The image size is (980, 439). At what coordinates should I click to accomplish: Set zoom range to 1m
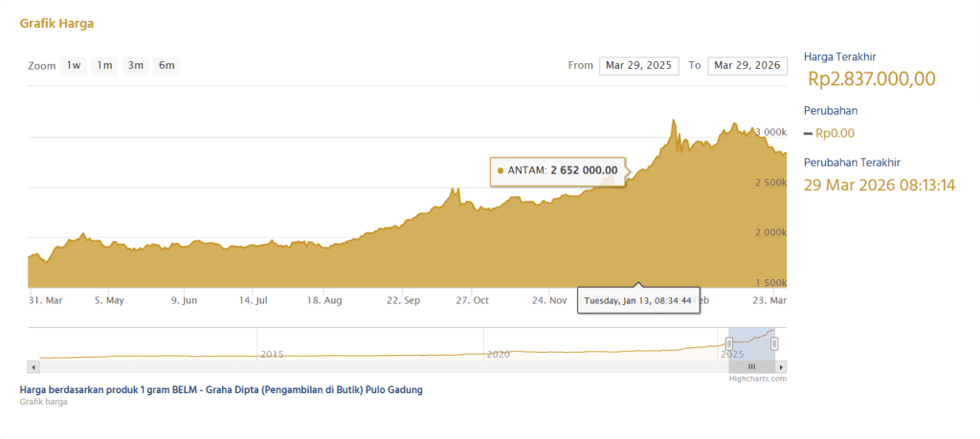(104, 66)
